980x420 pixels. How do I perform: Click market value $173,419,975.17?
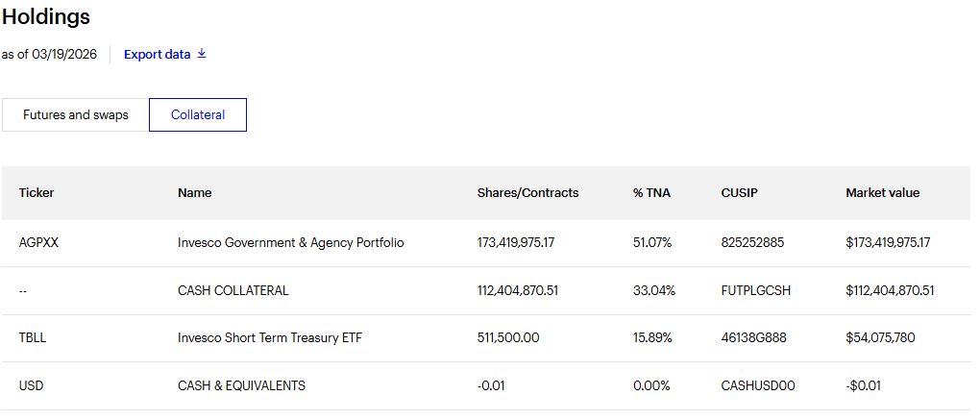coord(890,242)
